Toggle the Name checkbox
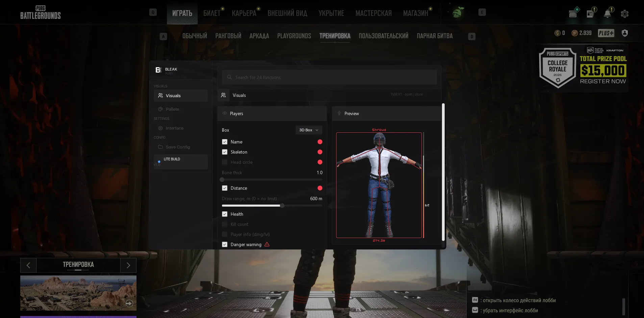Image resolution: width=644 pixels, height=318 pixels. coord(225,142)
